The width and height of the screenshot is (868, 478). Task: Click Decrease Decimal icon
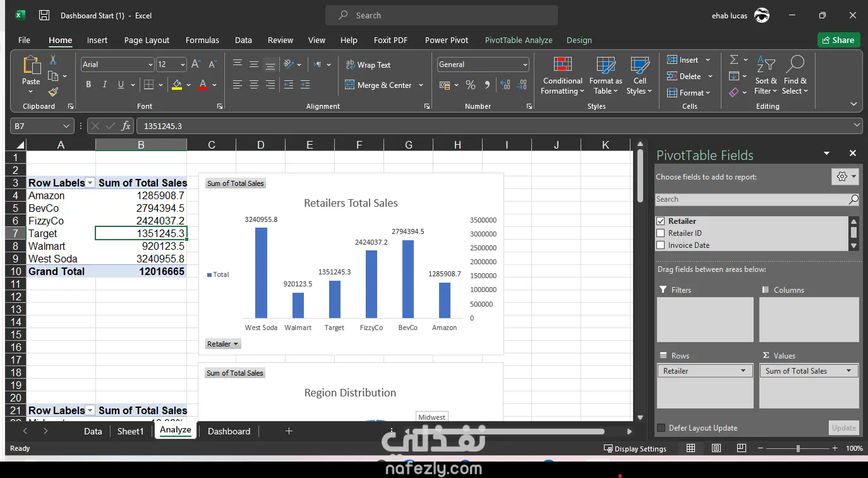[522, 85]
